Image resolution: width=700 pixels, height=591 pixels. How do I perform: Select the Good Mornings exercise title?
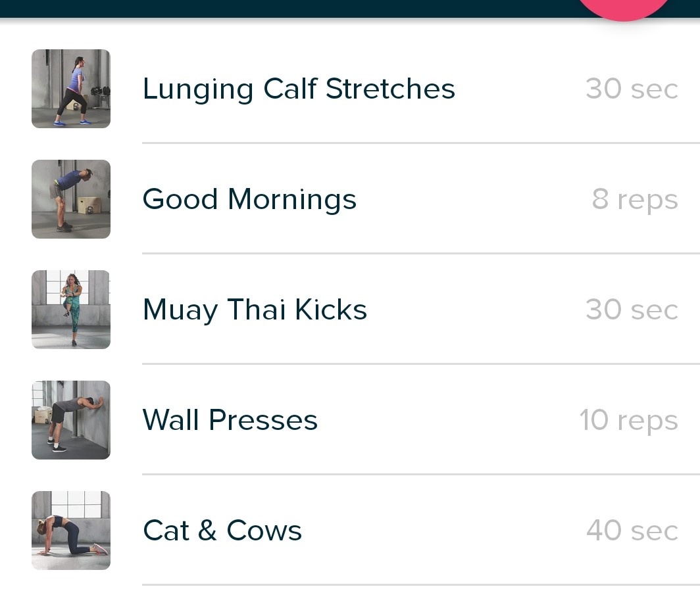coord(249,199)
